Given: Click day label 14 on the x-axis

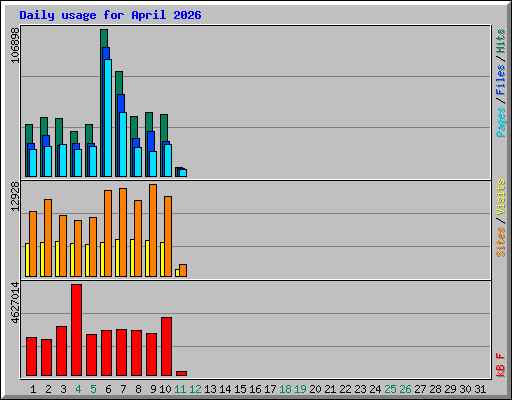Looking at the screenshot, I should click(x=225, y=389).
